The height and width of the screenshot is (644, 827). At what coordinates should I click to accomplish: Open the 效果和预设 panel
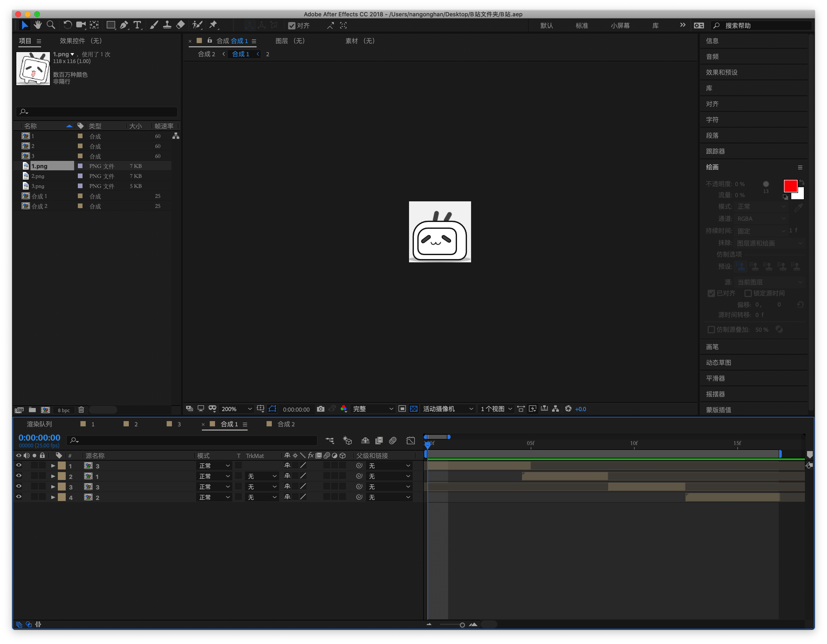(722, 72)
